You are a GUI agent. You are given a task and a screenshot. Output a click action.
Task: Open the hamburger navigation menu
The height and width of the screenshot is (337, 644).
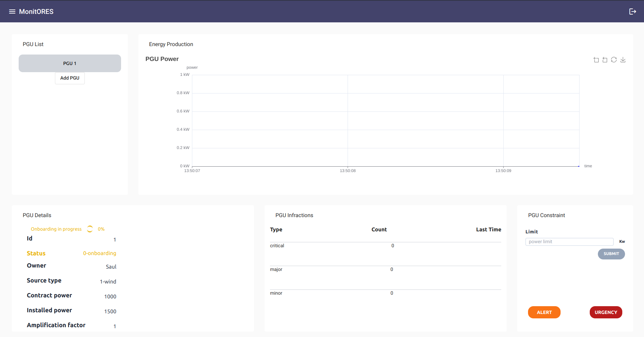(x=12, y=12)
